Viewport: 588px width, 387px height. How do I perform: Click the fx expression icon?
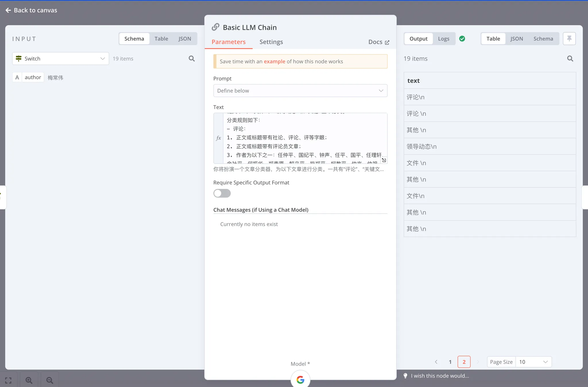pyautogui.click(x=218, y=138)
